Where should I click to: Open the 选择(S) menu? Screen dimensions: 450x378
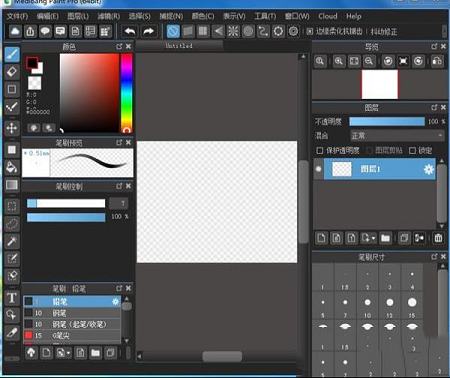139,16
